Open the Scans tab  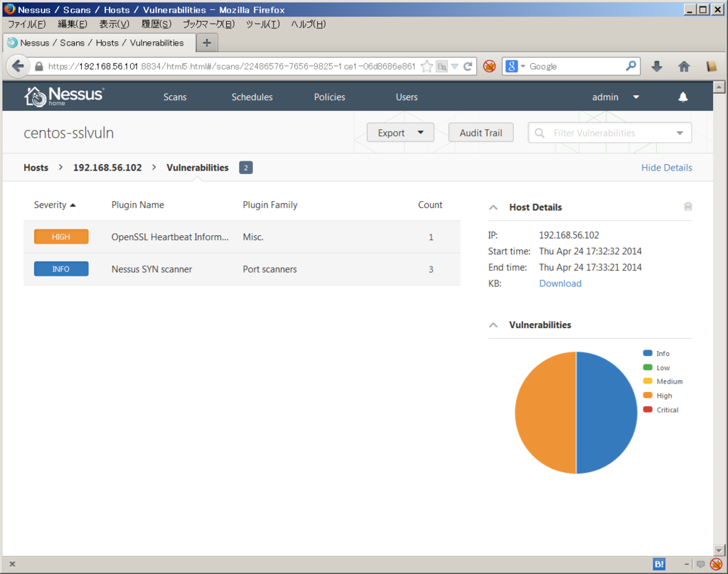point(175,97)
